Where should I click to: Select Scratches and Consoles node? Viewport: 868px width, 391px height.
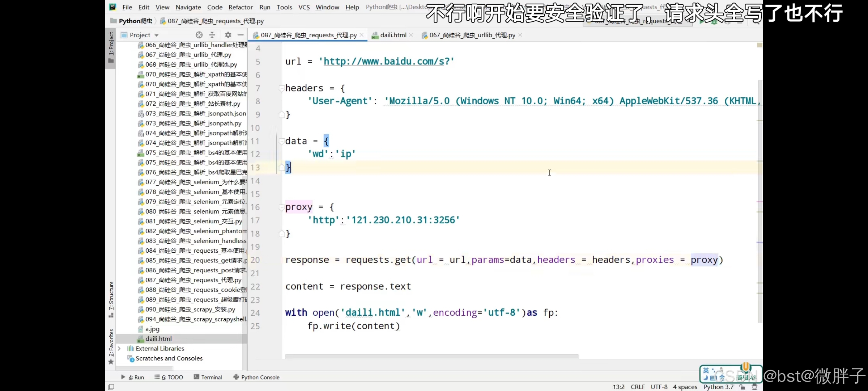click(x=165, y=358)
